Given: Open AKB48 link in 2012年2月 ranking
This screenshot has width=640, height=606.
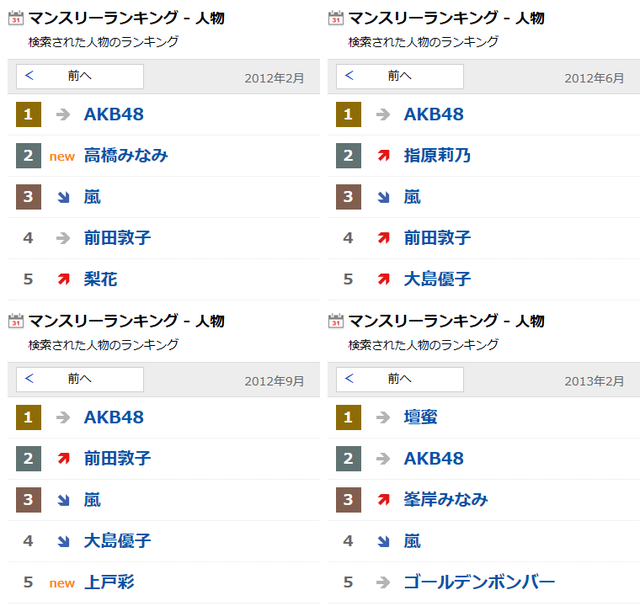Looking at the screenshot, I should [x=114, y=114].
